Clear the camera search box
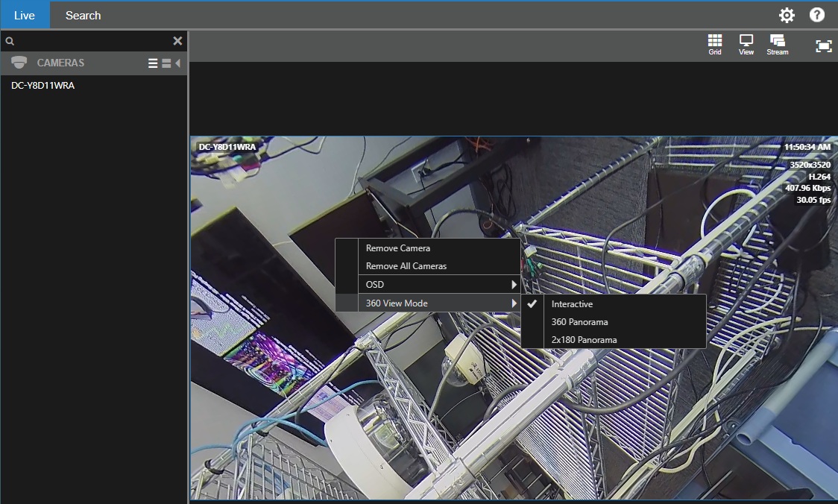The width and height of the screenshot is (838, 504). [178, 40]
